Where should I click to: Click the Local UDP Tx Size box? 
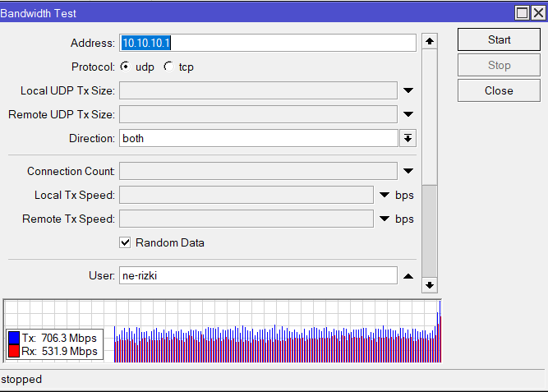click(258, 90)
